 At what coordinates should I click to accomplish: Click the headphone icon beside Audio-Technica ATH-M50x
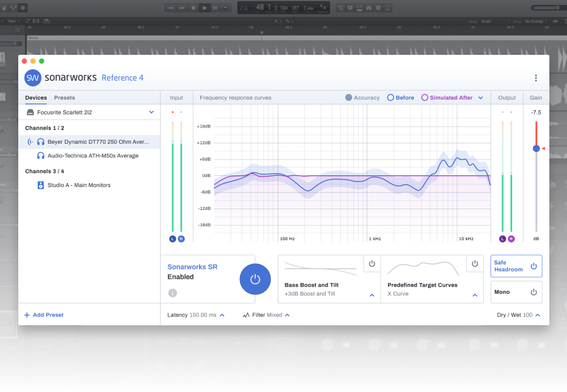(x=41, y=156)
